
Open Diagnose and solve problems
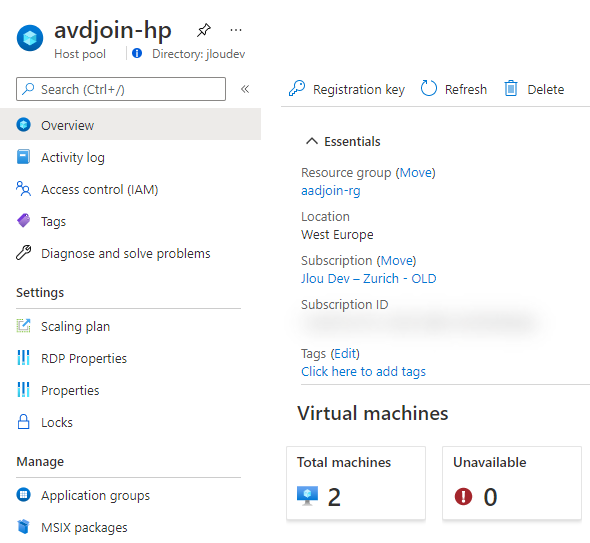(126, 253)
